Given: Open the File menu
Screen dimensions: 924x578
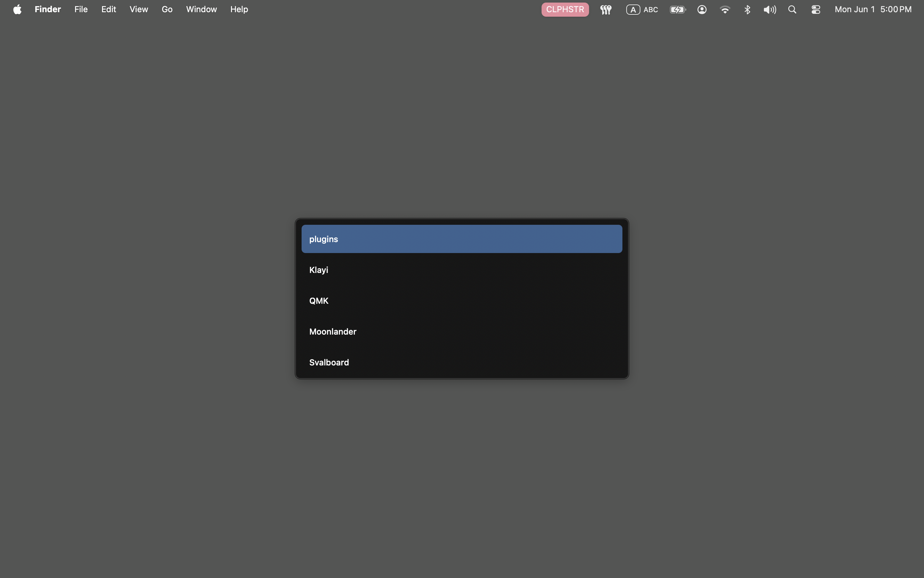Looking at the screenshot, I should [x=81, y=10].
